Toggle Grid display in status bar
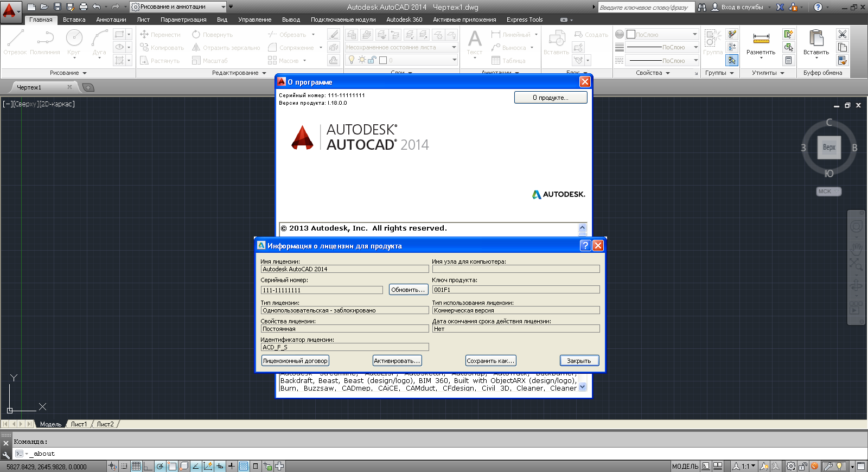The height and width of the screenshot is (472, 868). click(x=136, y=466)
